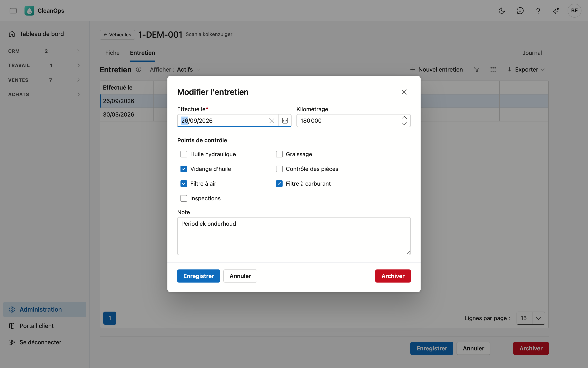The height and width of the screenshot is (368, 588).
Task: Click the Kilométrage input field
Action: [x=347, y=121]
